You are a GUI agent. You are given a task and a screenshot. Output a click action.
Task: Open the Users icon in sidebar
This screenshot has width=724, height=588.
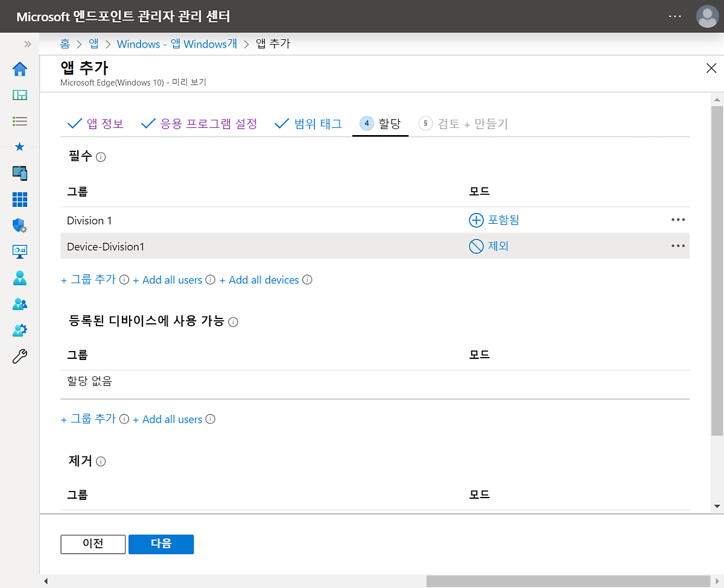[x=20, y=277]
